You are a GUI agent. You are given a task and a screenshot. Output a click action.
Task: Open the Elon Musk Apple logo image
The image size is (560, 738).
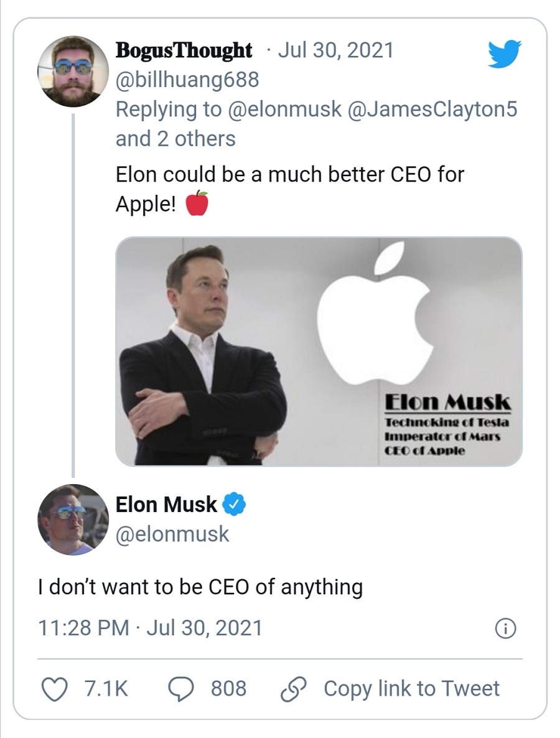(319, 352)
